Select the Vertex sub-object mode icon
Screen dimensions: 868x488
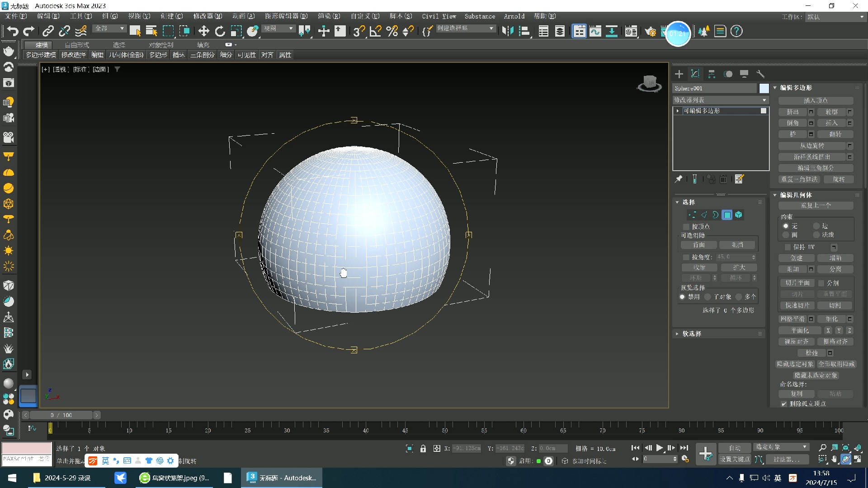pos(692,215)
